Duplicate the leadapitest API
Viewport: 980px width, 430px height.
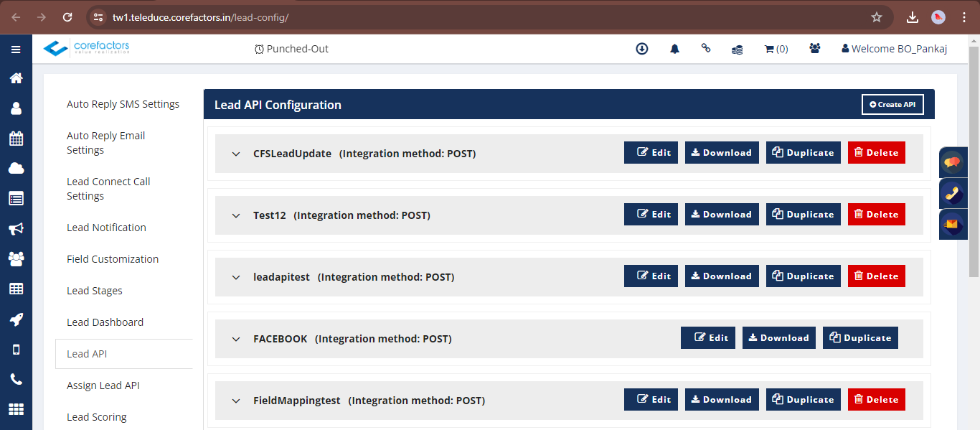(804, 276)
